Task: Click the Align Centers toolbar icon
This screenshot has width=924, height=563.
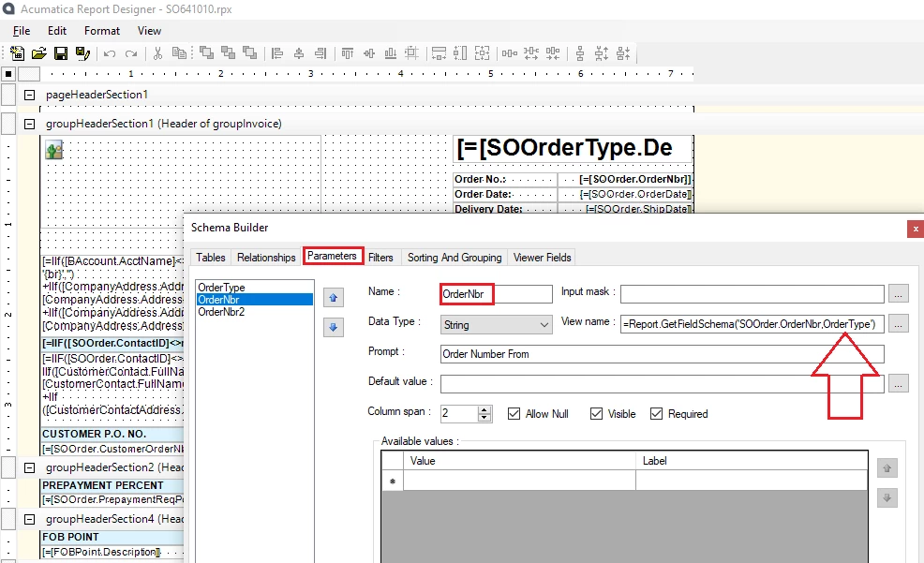Action: click(x=299, y=53)
